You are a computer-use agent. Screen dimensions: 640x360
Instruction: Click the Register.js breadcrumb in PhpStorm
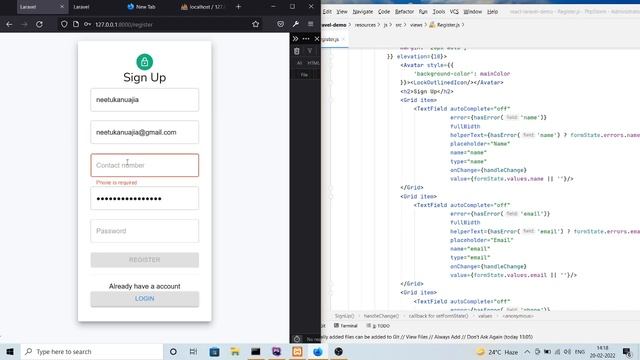coord(444,25)
